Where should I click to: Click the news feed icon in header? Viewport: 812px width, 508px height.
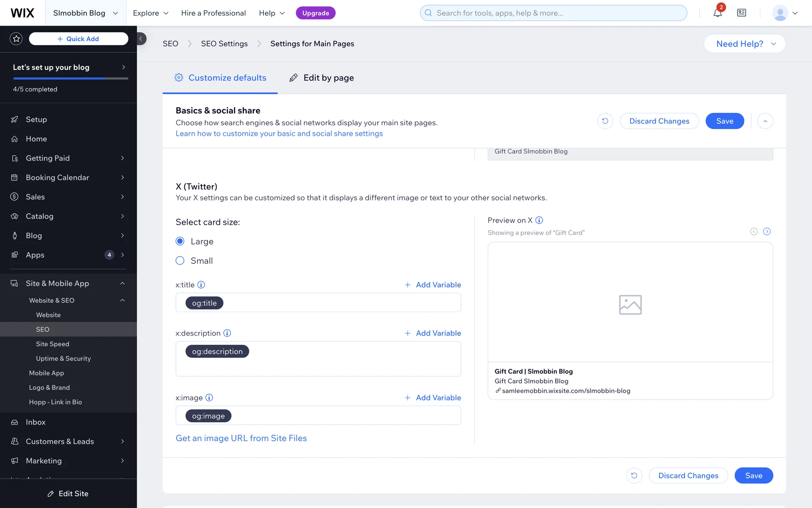pos(741,13)
